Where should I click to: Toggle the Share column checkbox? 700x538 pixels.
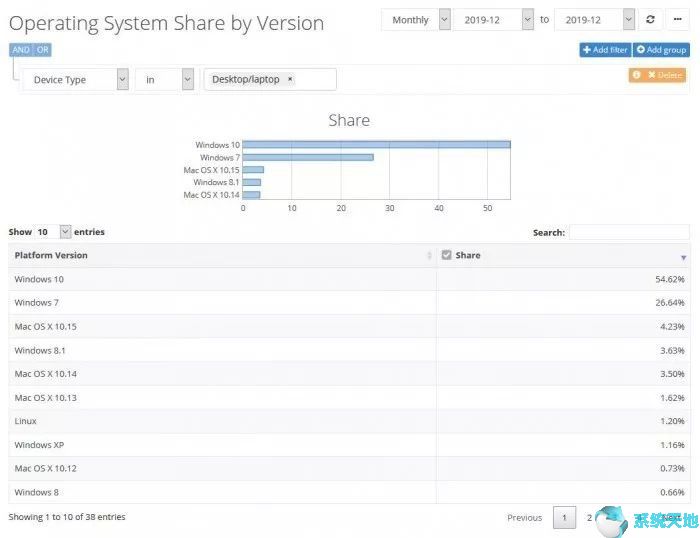click(x=446, y=255)
